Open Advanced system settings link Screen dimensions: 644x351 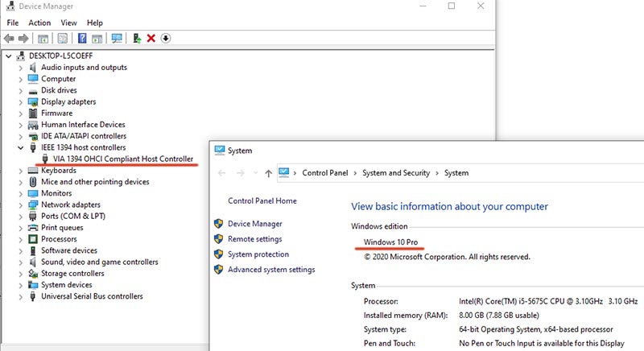pyautogui.click(x=271, y=270)
